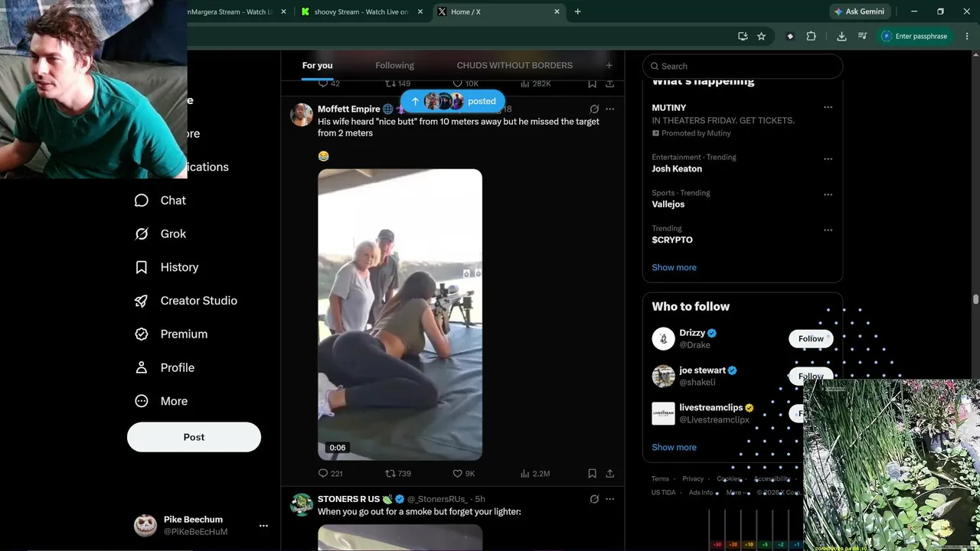Repost the Moffett Empire post (739 reposts)
Viewport: 980px width, 551px height.
tap(398, 474)
